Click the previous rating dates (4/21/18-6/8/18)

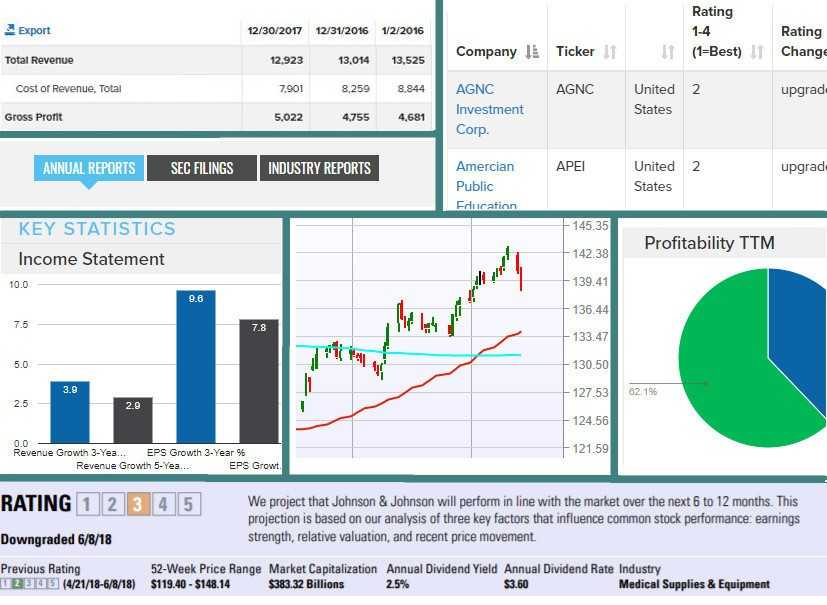click(99, 584)
